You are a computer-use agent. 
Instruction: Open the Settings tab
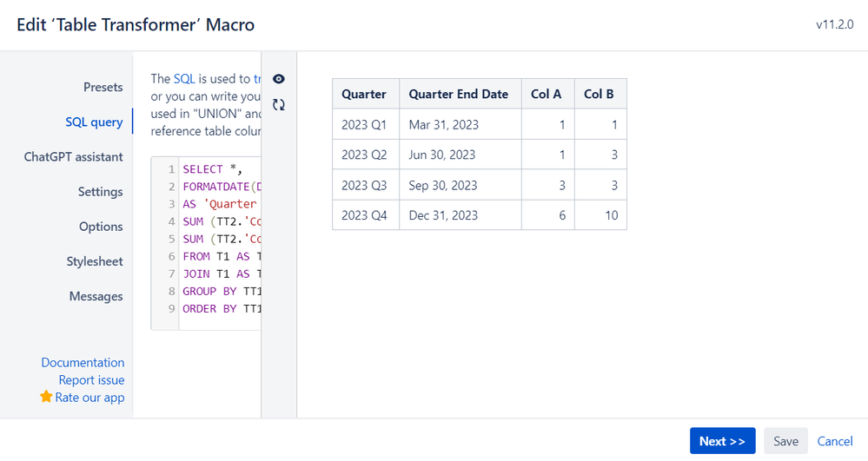tap(100, 192)
